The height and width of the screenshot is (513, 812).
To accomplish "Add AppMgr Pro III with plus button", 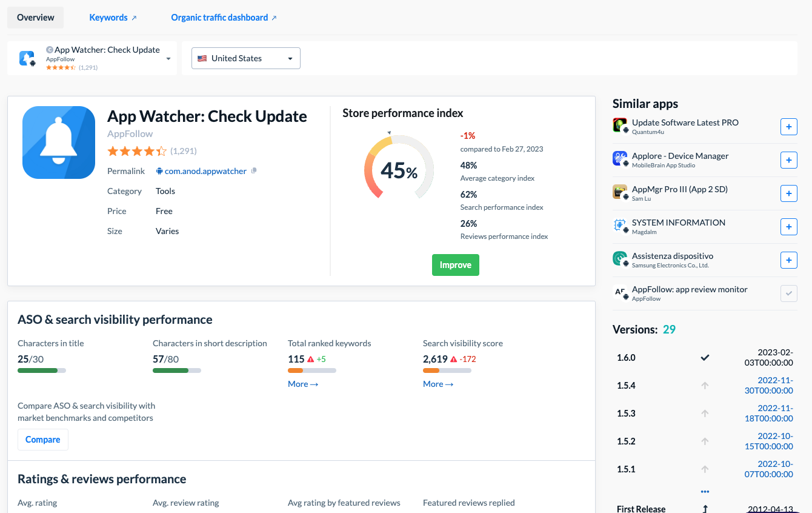I will pyautogui.click(x=788, y=193).
